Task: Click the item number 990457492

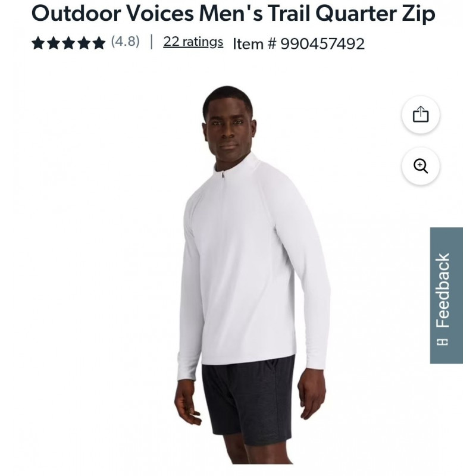Action: coord(322,44)
